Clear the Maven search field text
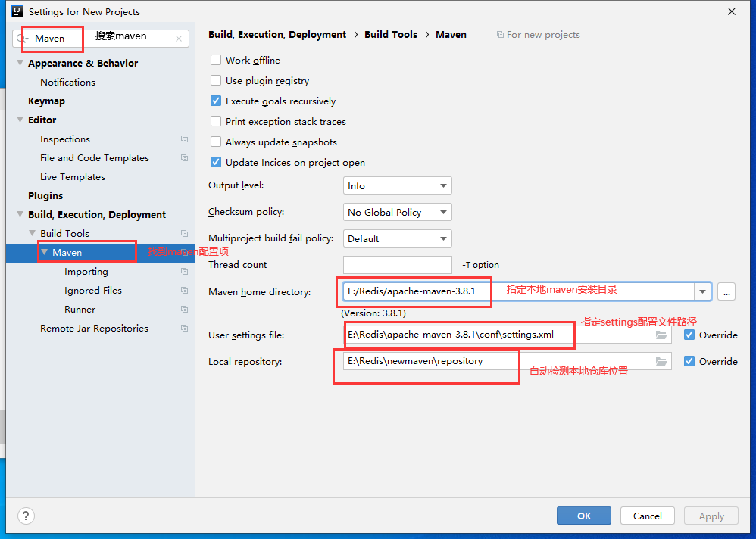Screen dimensions: 756x539 tap(179, 39)
